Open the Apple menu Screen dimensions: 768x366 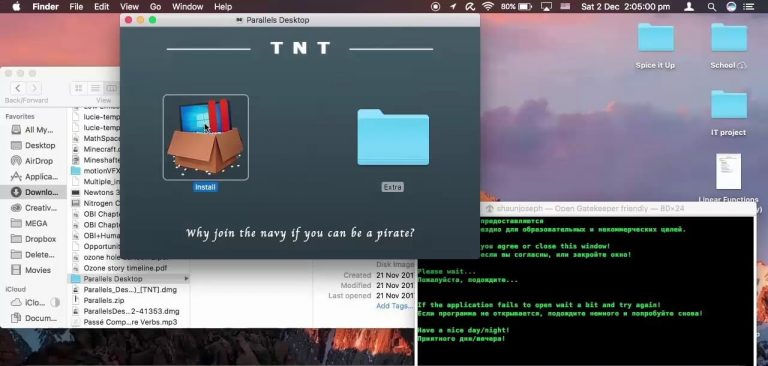pyautogui.click(x=16, y=7)
